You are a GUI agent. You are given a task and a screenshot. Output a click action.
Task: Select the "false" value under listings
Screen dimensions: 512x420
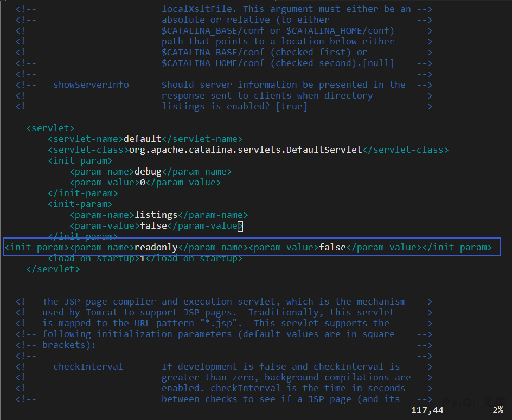pyautogui.click(x=153, y=226)
